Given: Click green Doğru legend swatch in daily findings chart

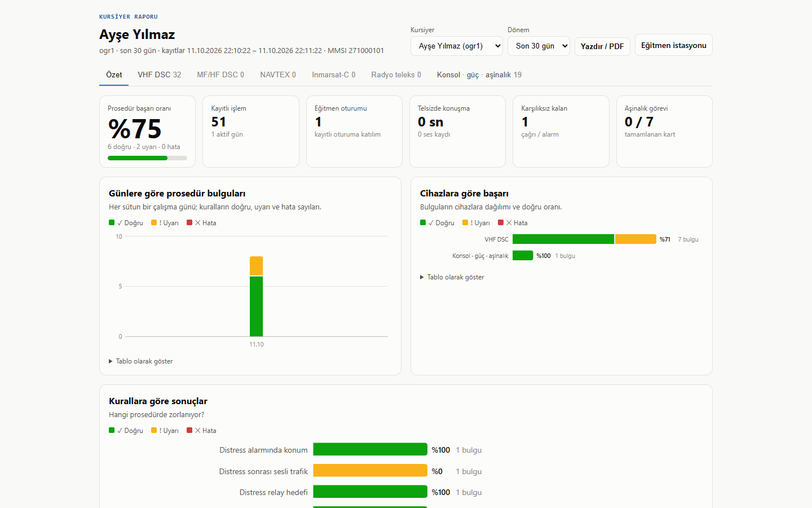Looking at the screenshot, I should point(112,222).
